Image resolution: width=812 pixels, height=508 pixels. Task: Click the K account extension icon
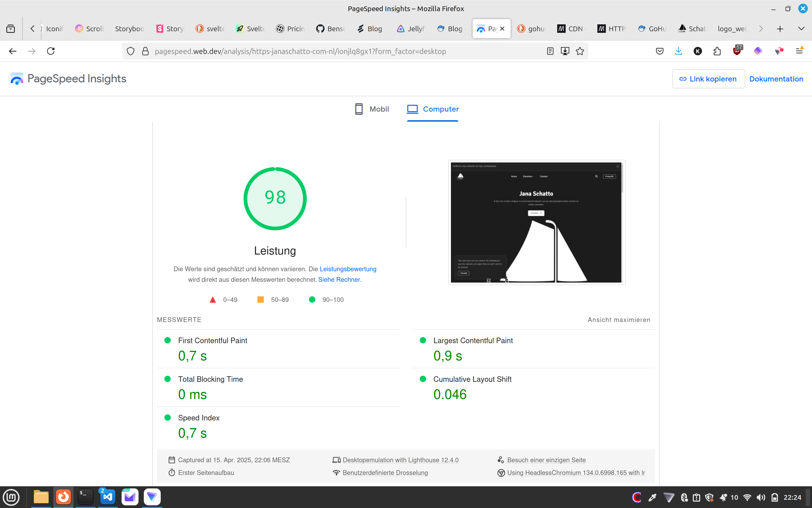pyautogui.click(x=698, y=51)
